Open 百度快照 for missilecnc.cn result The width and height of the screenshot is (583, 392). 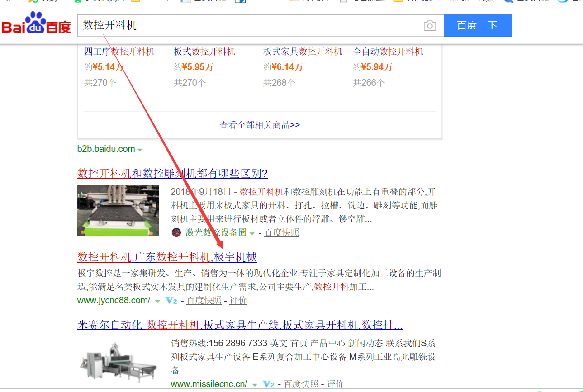coord(301,384)
